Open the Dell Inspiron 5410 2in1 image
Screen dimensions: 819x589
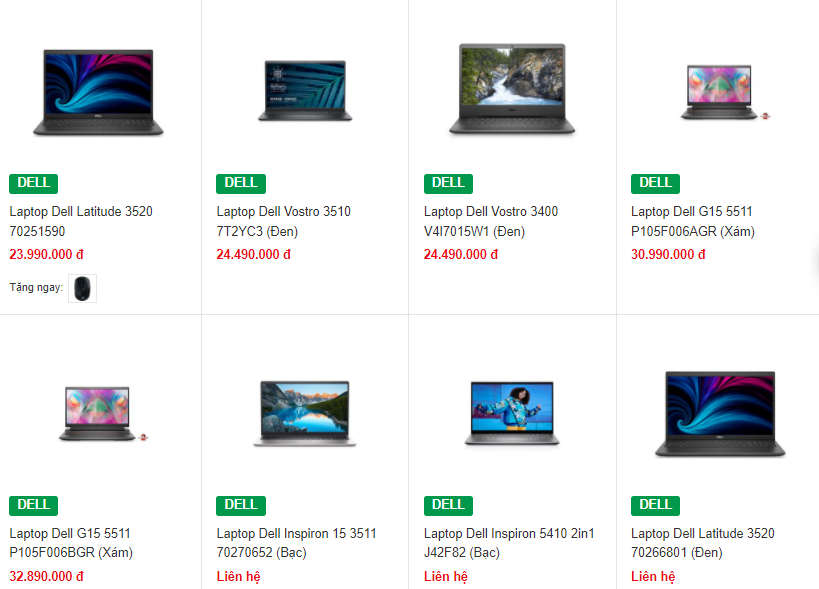coord(512,414)
